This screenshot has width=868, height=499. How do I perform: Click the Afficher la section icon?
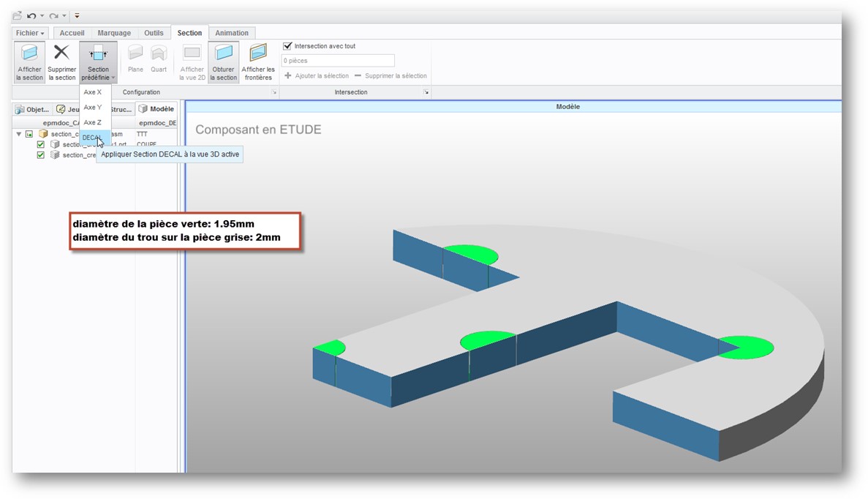click(30, 54)
